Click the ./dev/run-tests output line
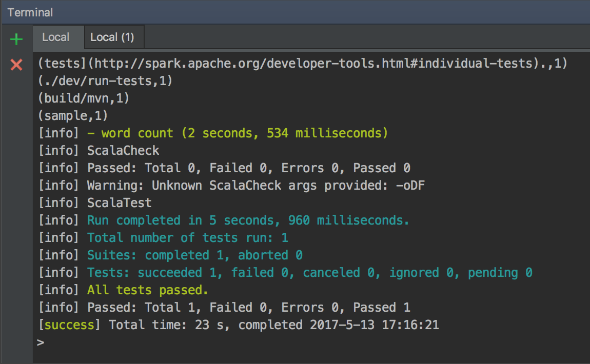The height and width of the screenshot is (364, 590). tap(105, 81)
